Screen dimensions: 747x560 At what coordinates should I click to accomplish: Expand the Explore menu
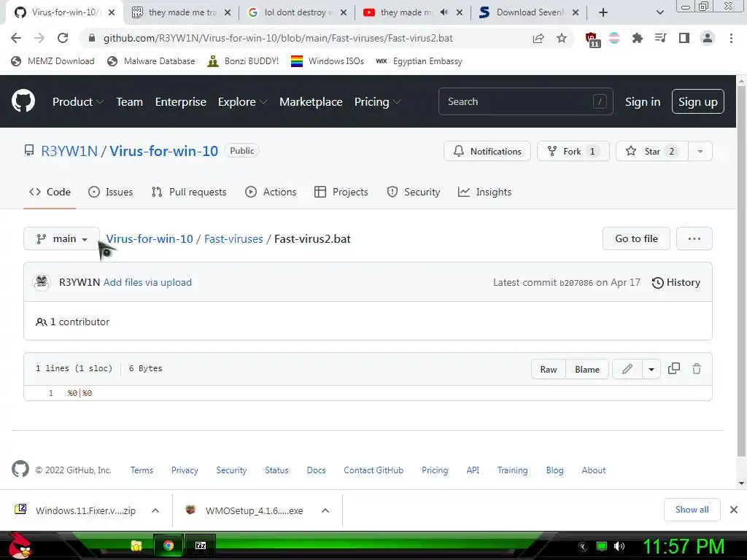point(242,102)
